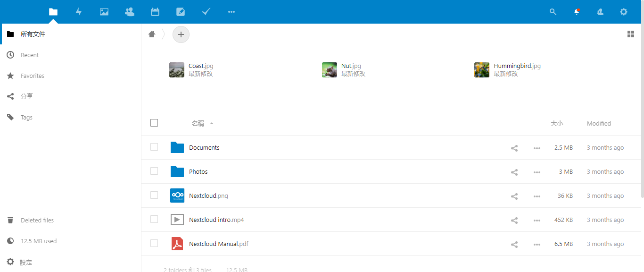Go to home folder breadcrumb icon
Screen dimensions: 644x272
(152, 34)
